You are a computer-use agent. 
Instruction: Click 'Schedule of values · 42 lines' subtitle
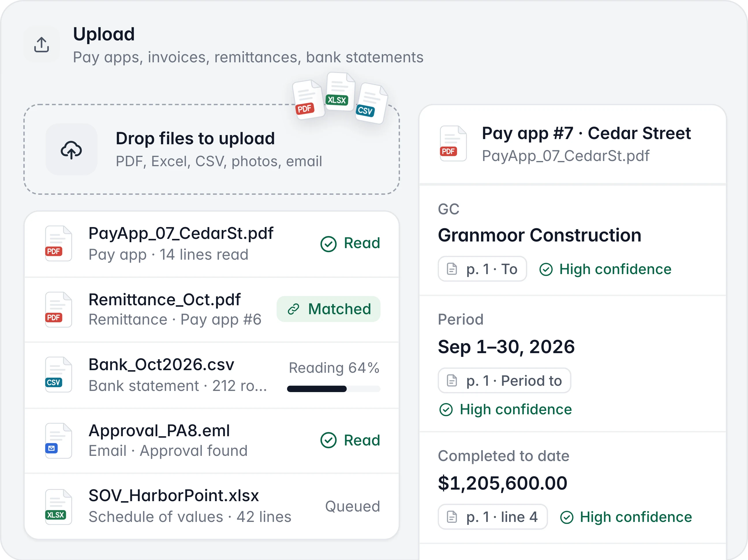tap(190, 517)
